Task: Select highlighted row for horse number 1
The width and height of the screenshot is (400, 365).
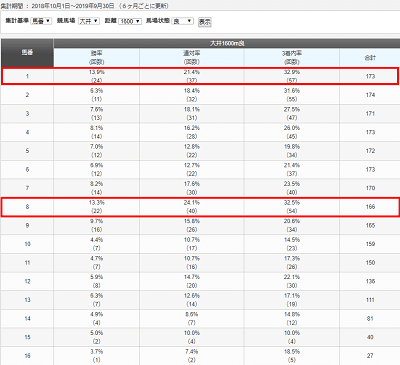Action: point(200,76)
